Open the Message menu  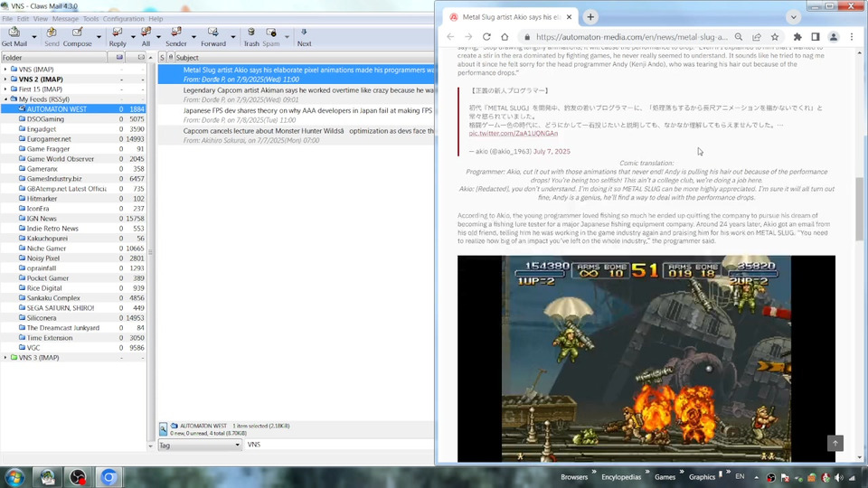[65, 19]
